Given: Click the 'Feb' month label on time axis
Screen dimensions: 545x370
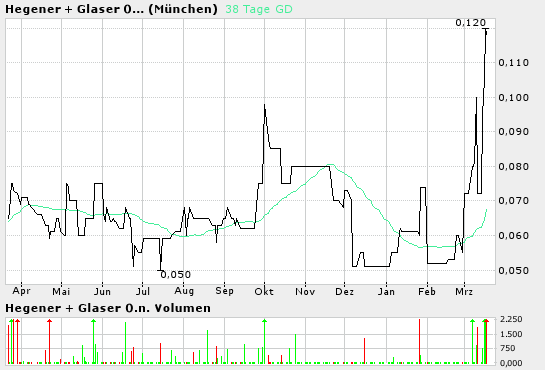Looking at the screenshot, I should coord(427,291).
